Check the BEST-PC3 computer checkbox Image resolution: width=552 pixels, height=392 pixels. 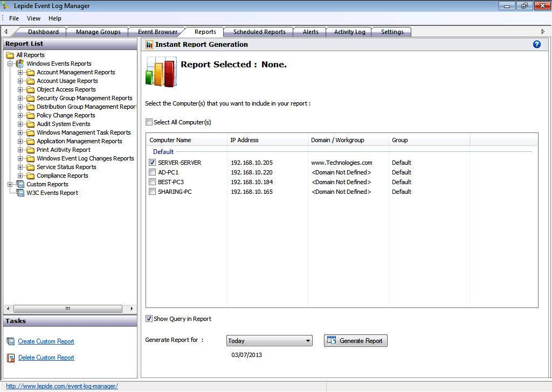[x=152, y=182]
